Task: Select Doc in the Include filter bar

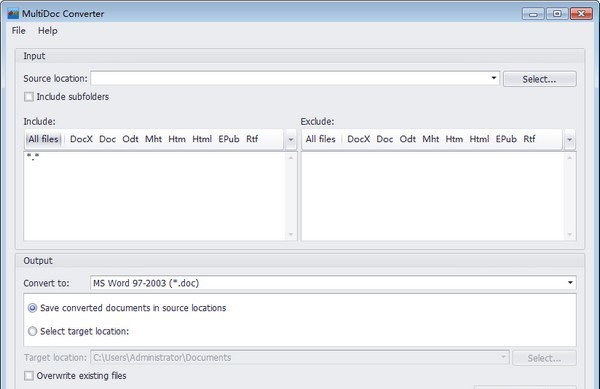Action: click(107, 139)
